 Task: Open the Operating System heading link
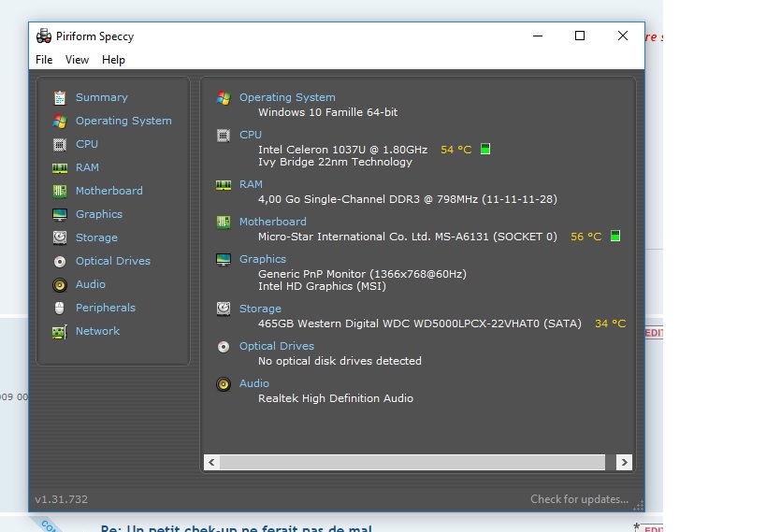(x=287, y=97)
